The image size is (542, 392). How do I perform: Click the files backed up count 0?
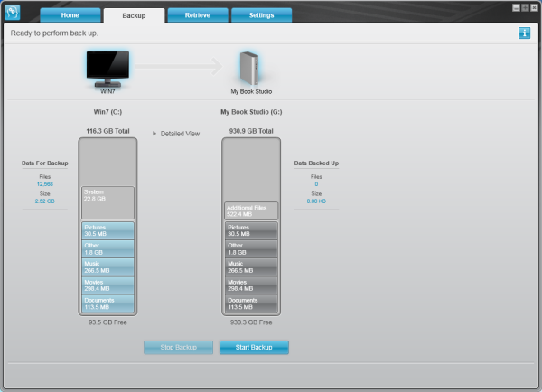(x=316, y=184)
